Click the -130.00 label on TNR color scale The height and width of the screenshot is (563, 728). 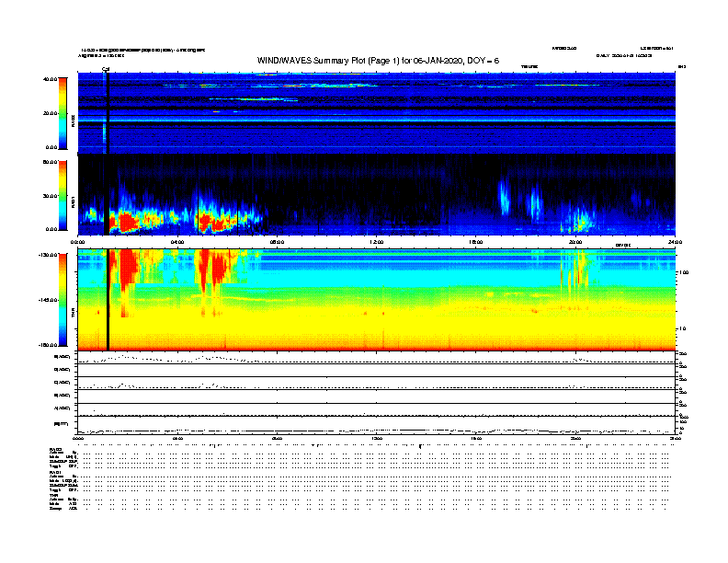[x=48, y=255]
